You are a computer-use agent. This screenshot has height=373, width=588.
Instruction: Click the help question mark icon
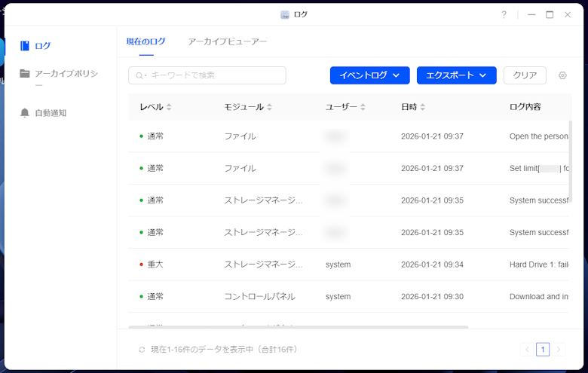pos(504,14)
